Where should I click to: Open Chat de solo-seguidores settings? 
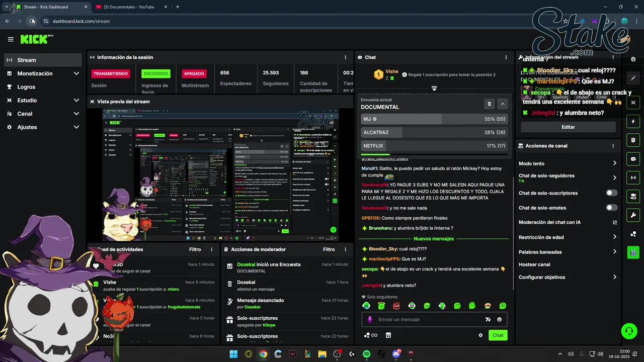pyautogui.click(x=568, y=178)
